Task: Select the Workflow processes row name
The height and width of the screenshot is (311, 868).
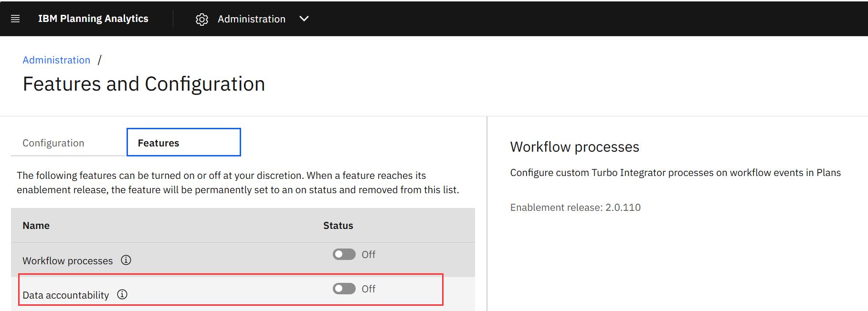Action: pyautogui.click(x=67, y=261)
